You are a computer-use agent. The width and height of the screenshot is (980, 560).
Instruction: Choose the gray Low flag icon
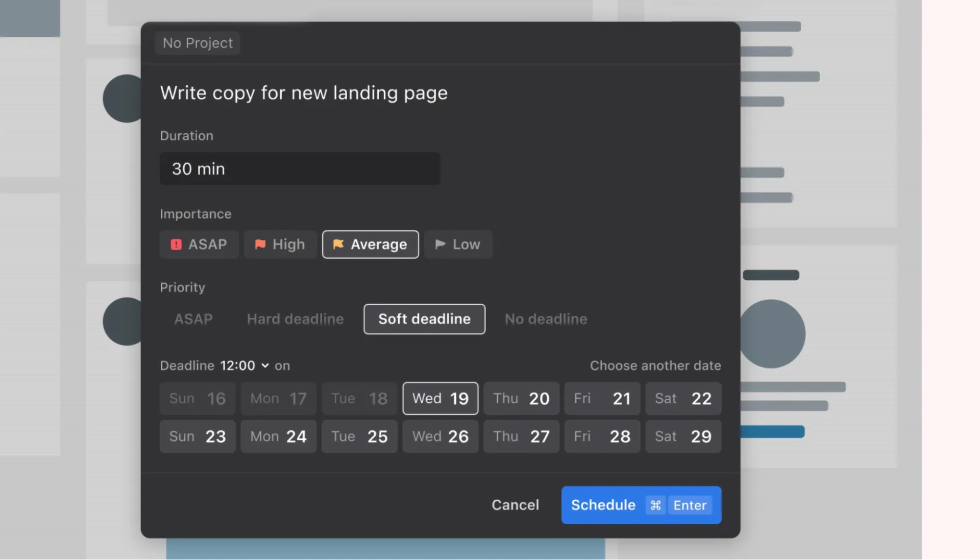440,245
